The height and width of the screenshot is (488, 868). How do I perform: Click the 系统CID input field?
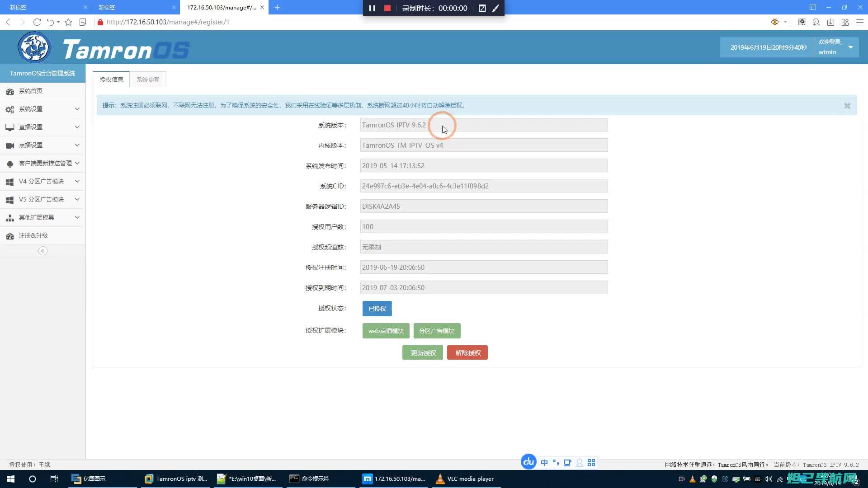tap(483, 186)
